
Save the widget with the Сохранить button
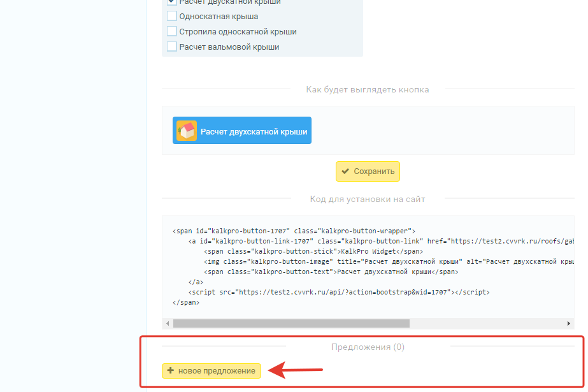tap(368, 171)
